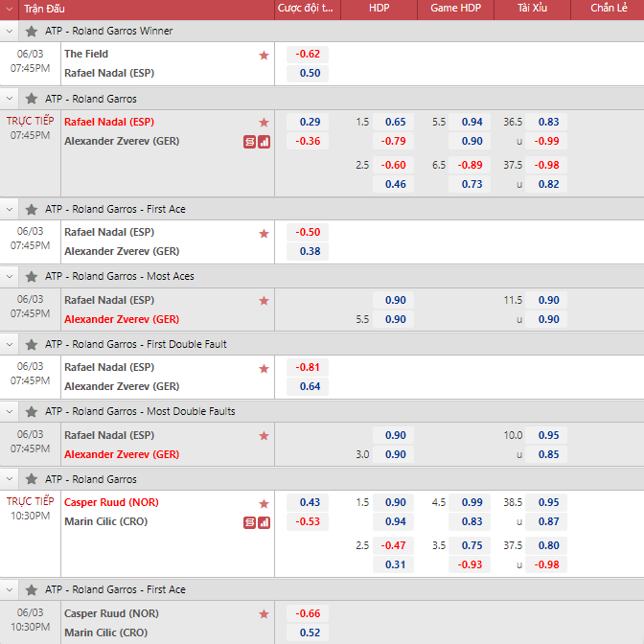Star the Nadal Most Double Faults match
The width and height of the screenshot is (644, 644).
coord(264,436)
